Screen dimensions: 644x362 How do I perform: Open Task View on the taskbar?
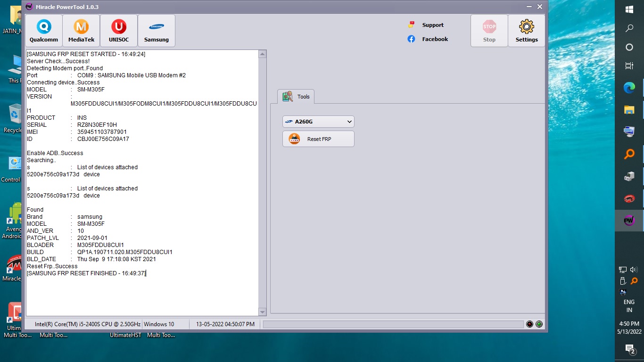(629, 66)
